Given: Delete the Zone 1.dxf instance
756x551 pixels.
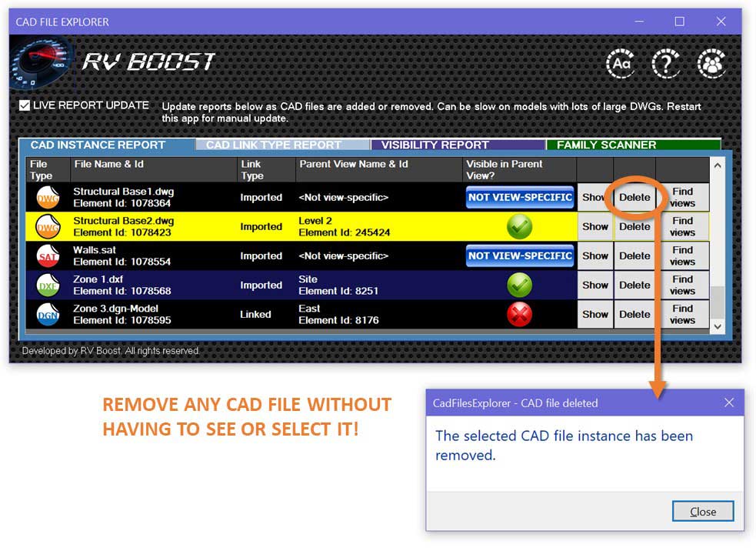Looking at the screenshot, I should pos(634,286).
